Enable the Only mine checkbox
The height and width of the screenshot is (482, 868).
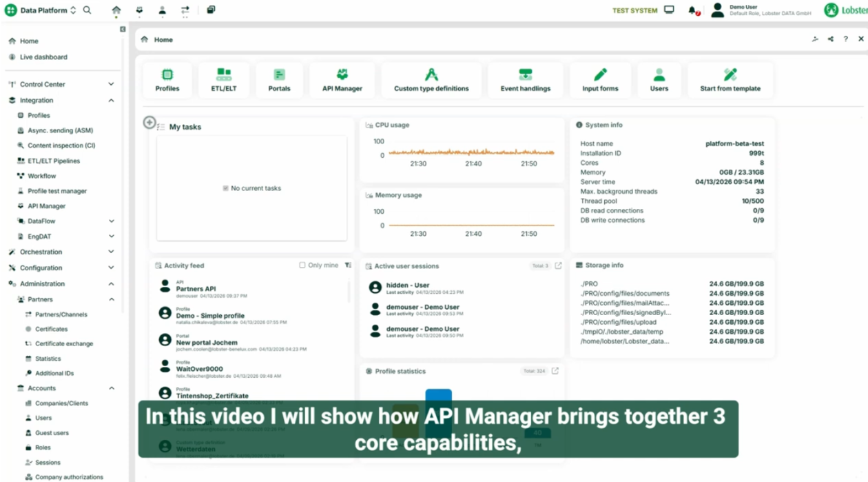(x=302, y=265)
